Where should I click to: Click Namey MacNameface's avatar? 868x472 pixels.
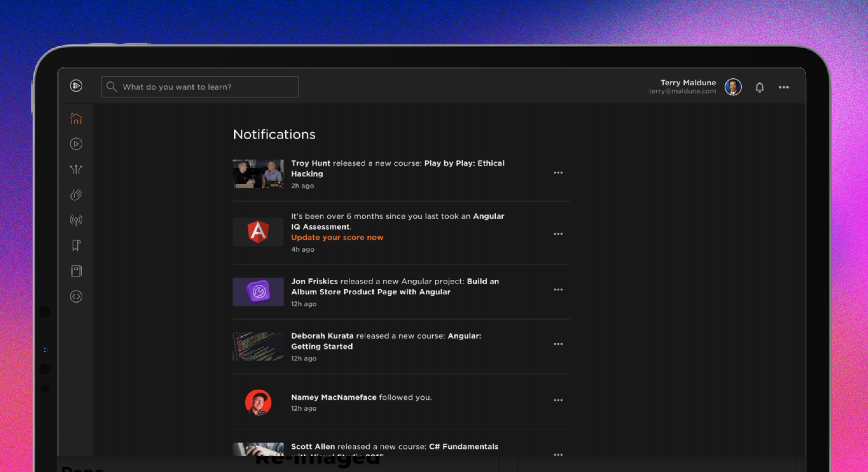coord(258,402)
